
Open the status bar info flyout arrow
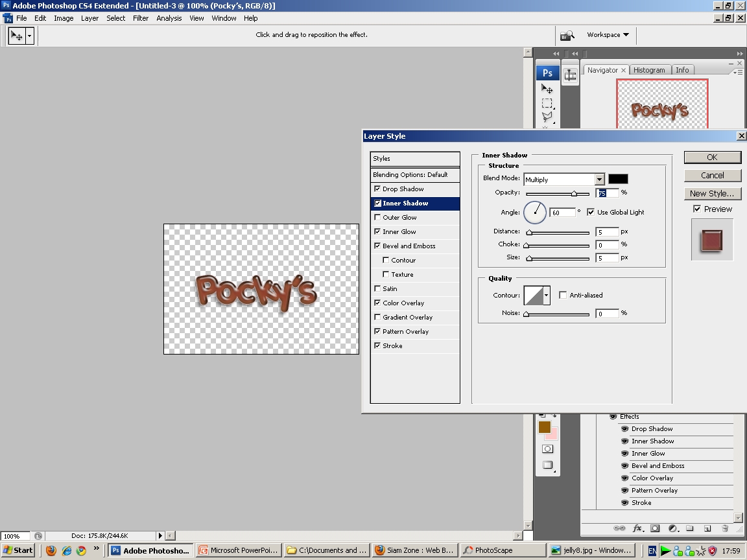click(x=160, y=536)
